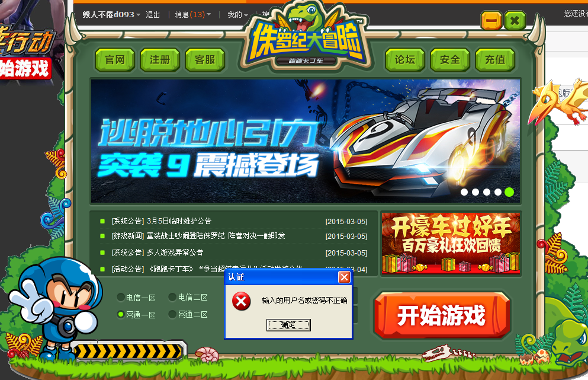Open the 开壕车过好年 promotion banner
The width and height of the screenshot is (588, 380).
[451, 243]
